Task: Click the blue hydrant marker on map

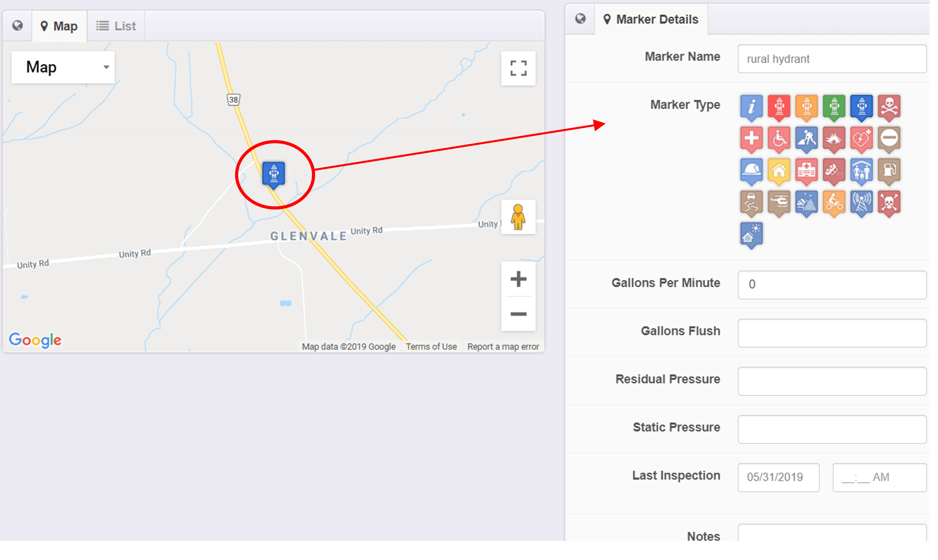Action: (274, 174)
